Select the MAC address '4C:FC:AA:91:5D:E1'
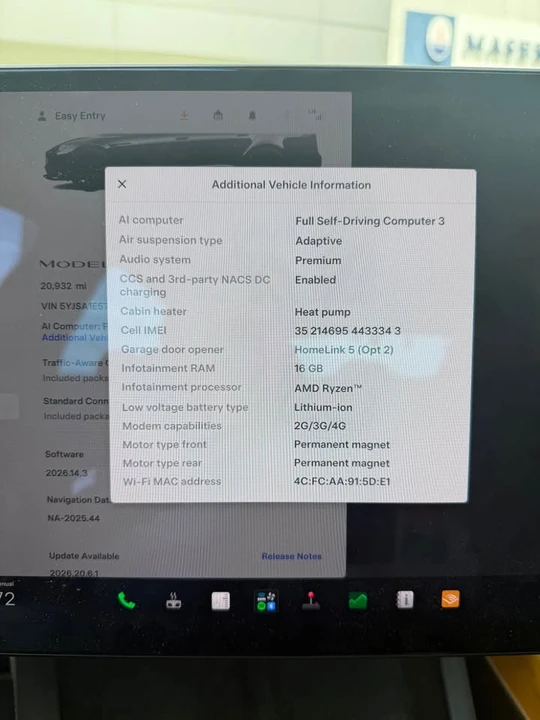 tap(342, 482)
